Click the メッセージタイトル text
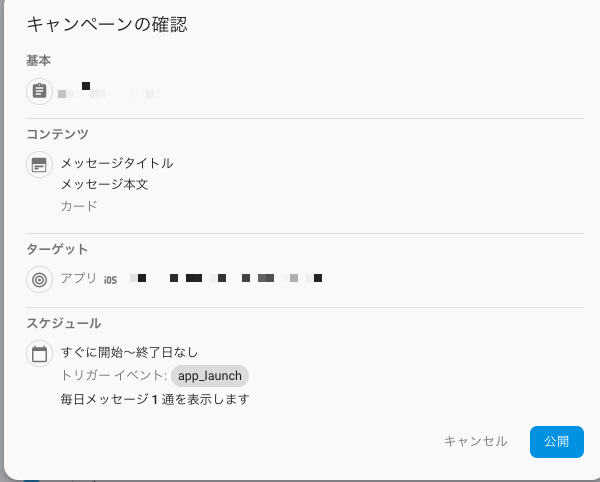 pos(117,163)
